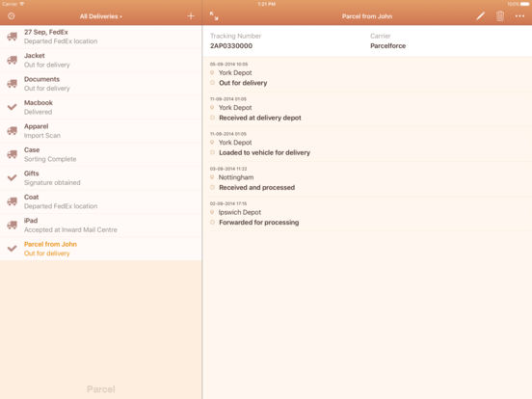Select the Case delivery item
Image resolution: width=532 pixels, height=399 pixels.
coord(101,154)
